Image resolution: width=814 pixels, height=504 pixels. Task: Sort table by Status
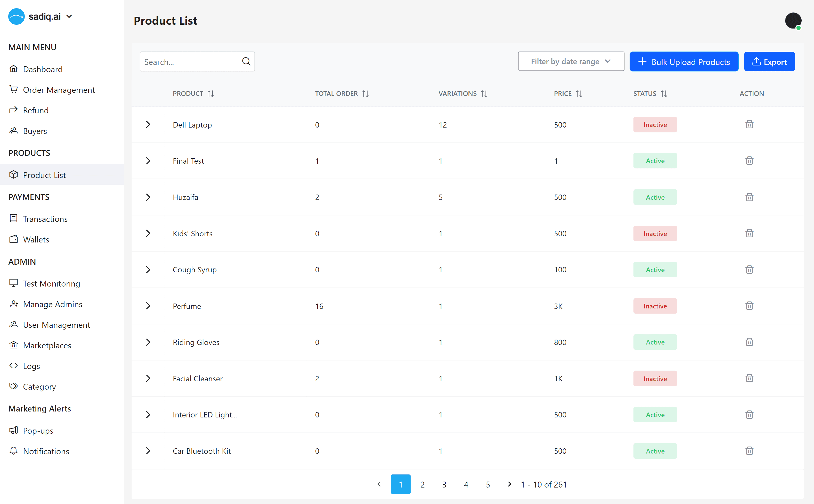[x=664, y=94]
